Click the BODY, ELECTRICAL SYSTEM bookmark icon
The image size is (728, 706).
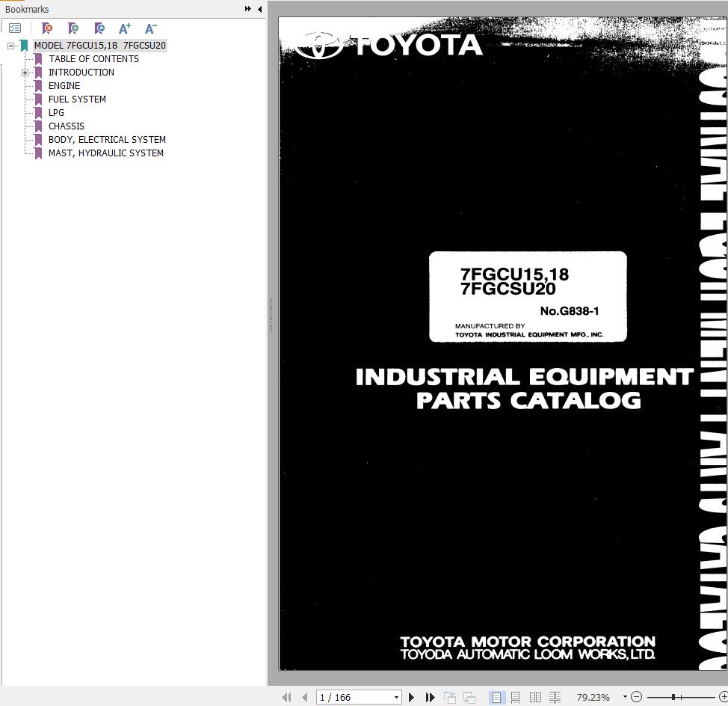[39, 140]
